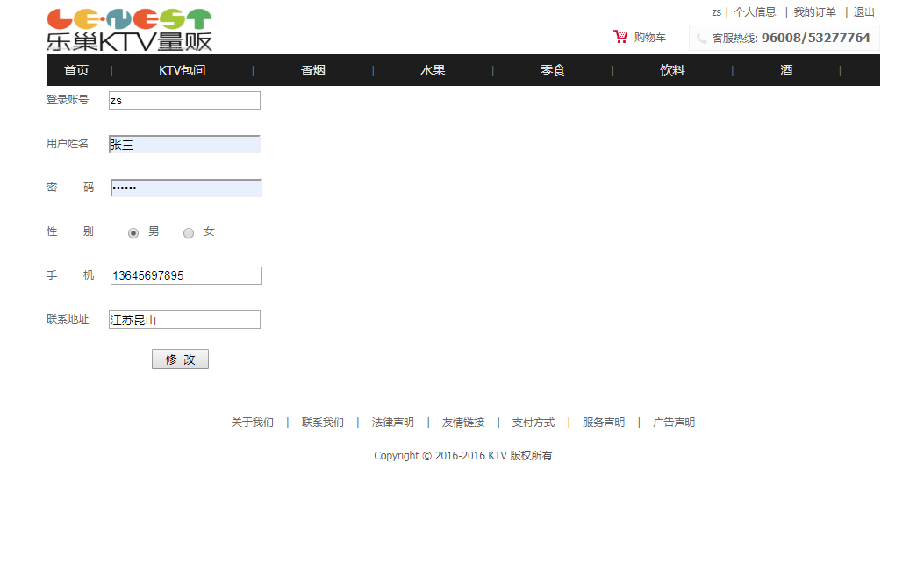
Task: Click the 联系我们 footer link
Action: tap(323, 423)
